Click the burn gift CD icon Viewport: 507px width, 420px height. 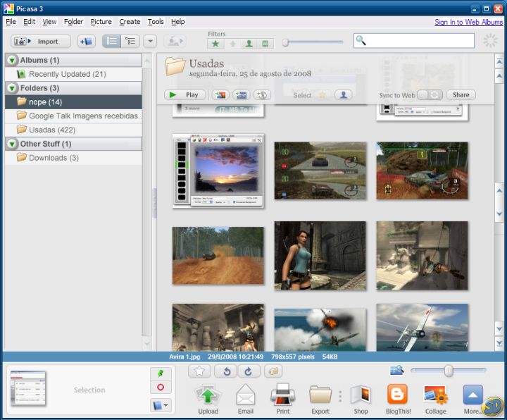pyautogui.click(x=262, y=95)
